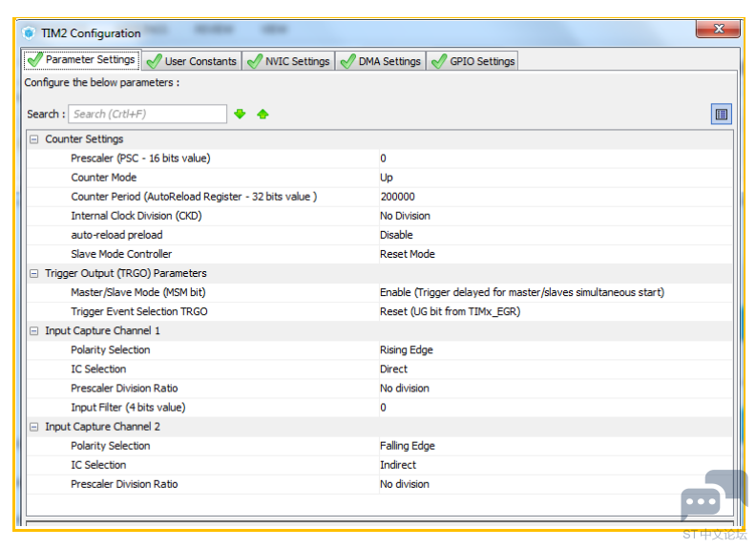
Task: Open Channel 1 Polarity 'Rising Edge' value
Action: [x=556, y=349]
